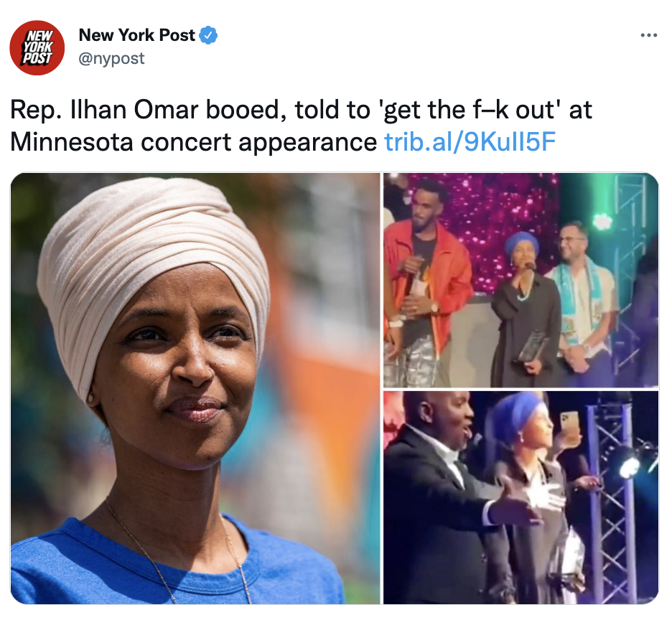Click the bright stage spotlight in bottom photo
The width and height of the screenshot is (672, 620).
630,466
